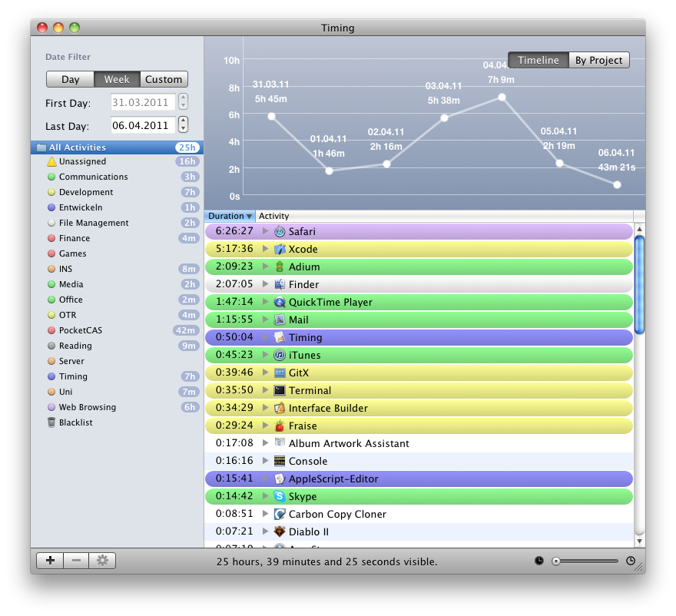Click the Safari app icon in activity list

(x=280, y=231)
